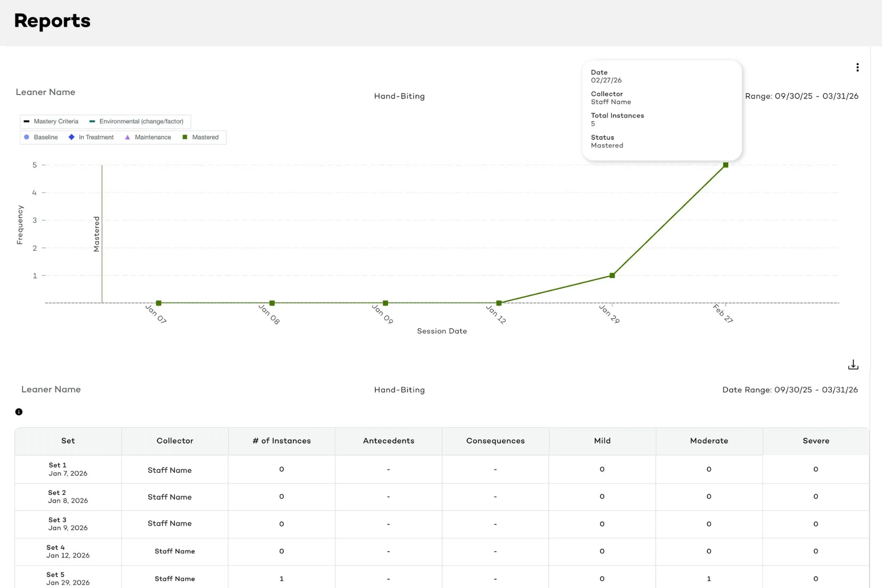Image resolution: width=882 pixels, height=588 pixels.
Task: Click the 'Session Date' axis label
Action: pyautogui.click(x=442, y=331)
